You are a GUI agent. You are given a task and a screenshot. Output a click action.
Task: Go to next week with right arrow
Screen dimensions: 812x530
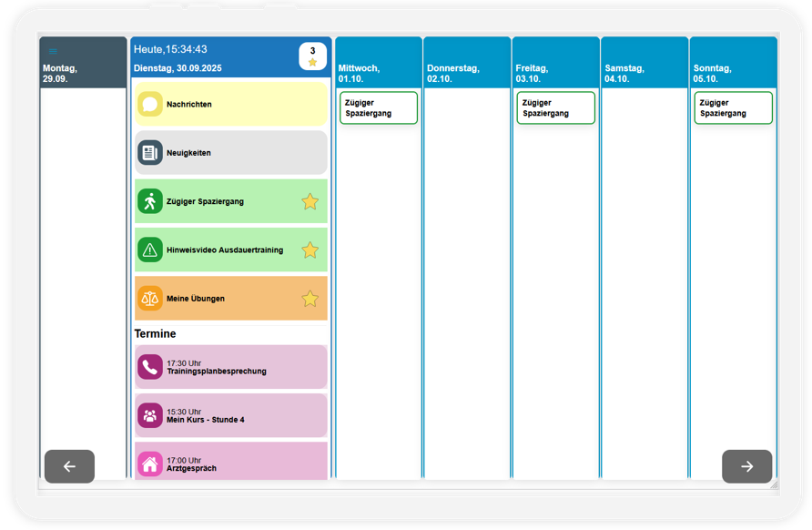tap(746, 466)
